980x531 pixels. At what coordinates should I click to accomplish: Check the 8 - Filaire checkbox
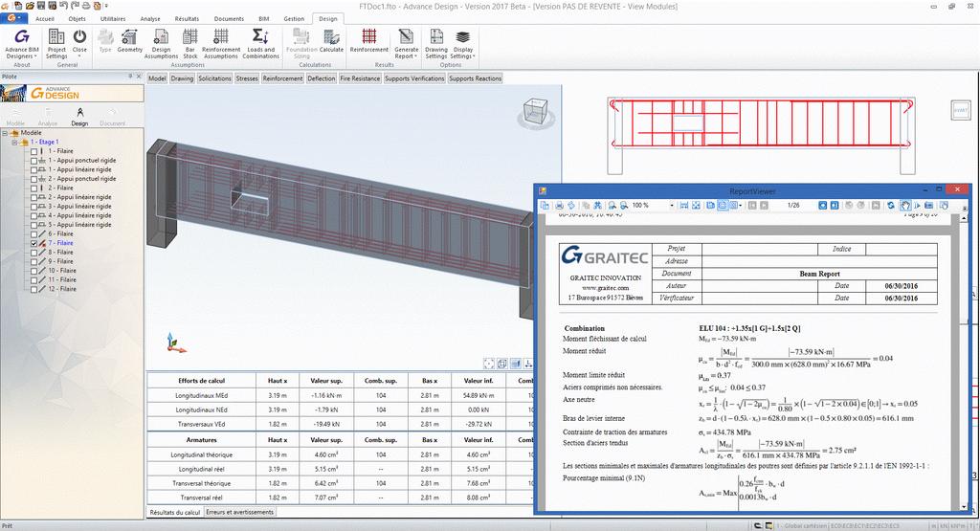coord(33,253)
